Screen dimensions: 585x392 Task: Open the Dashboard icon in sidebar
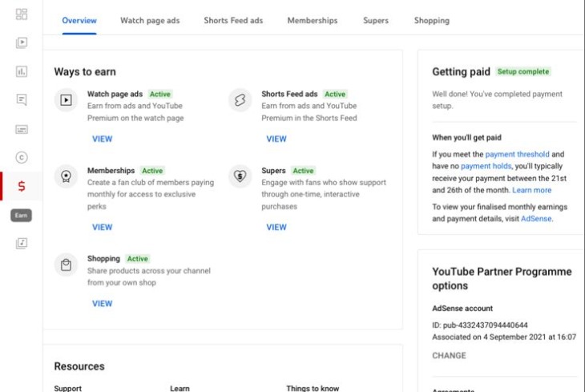pyautogui.click(x=22, y=14)
